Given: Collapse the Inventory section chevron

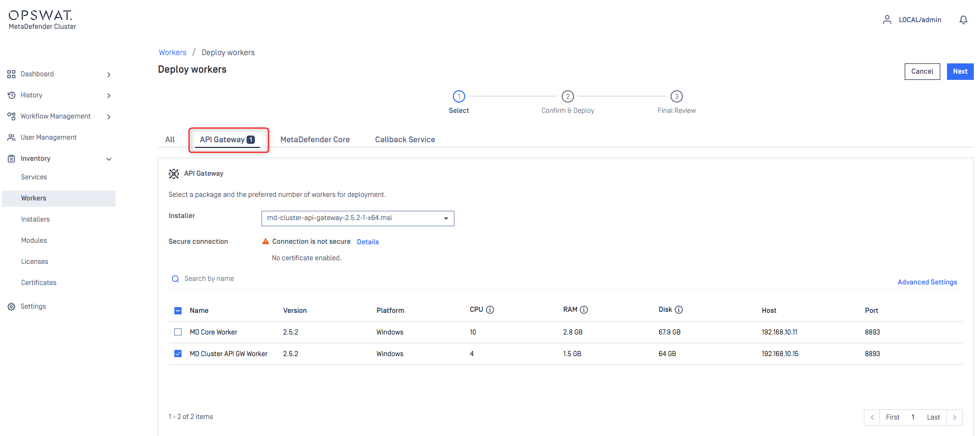Looking at the screenshot, I should point(109,159).
